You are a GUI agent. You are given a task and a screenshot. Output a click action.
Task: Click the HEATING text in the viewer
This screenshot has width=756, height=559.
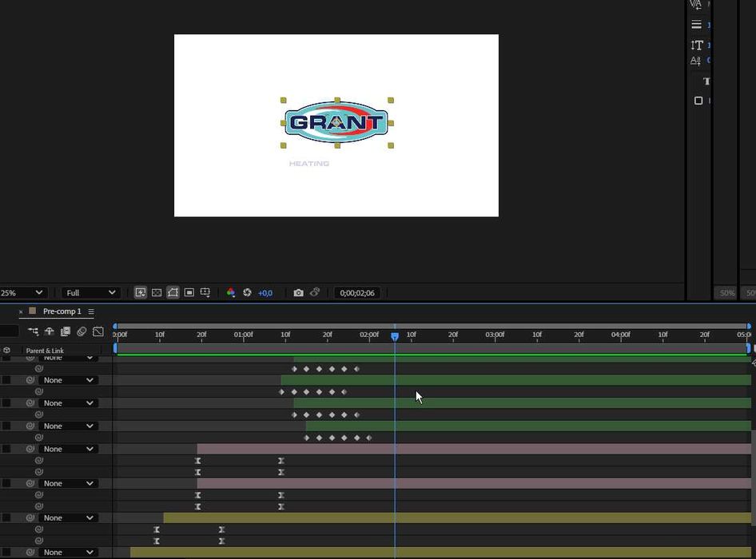tap(309, 164)
